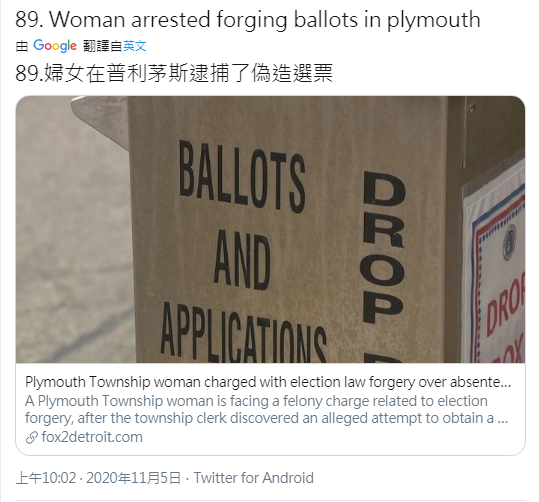Click the article description snippet on card
This screenshot has height=502, width=539.
click(x=266, y=410)
